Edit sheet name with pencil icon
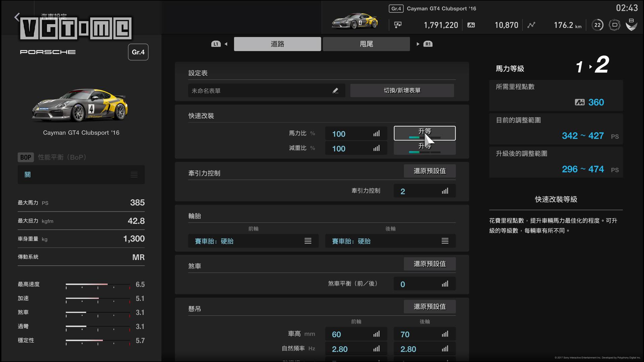Image resolution: width=644 pixels, height=362 pixels. (335, 90)
